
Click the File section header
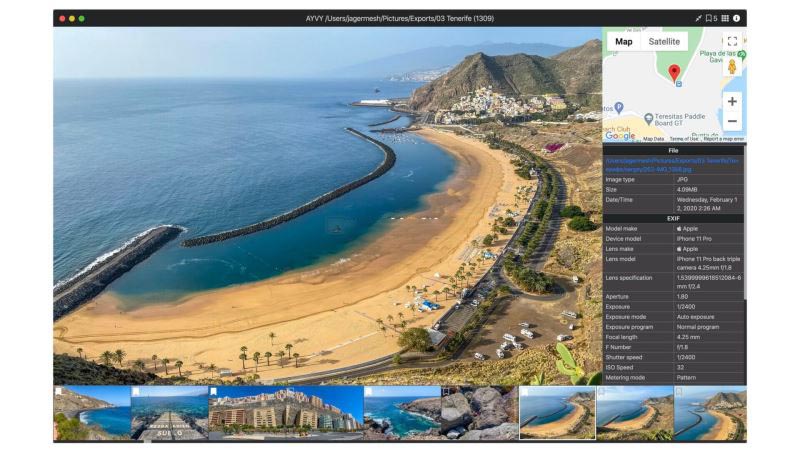pos(673,151)
